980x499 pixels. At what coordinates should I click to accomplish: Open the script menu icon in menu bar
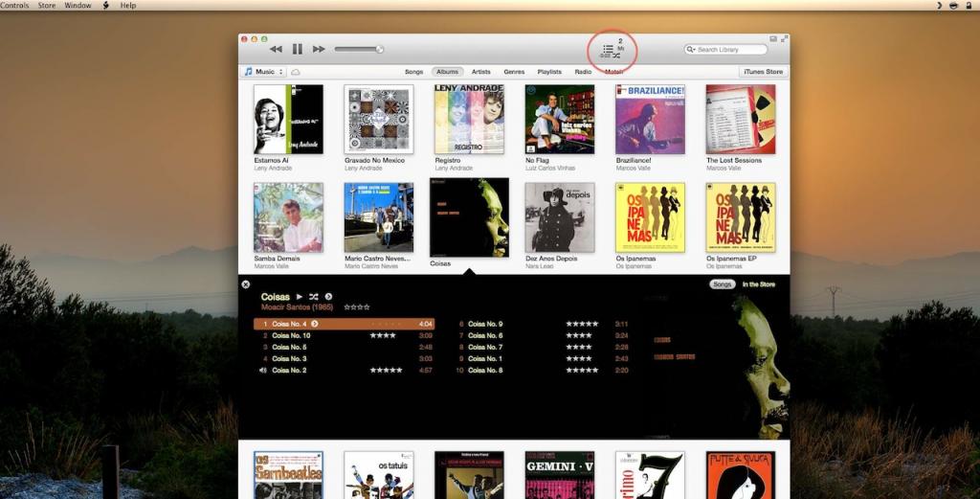click(106, 5)
